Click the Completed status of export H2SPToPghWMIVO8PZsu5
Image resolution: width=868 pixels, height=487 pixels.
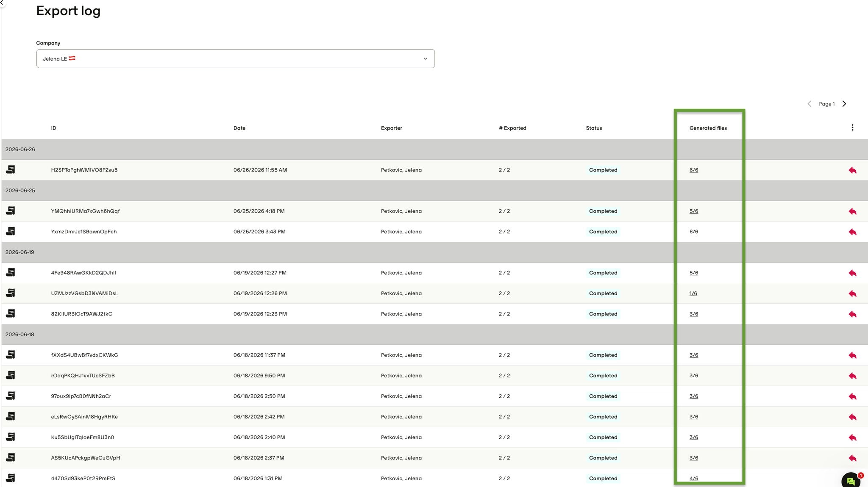603,170
